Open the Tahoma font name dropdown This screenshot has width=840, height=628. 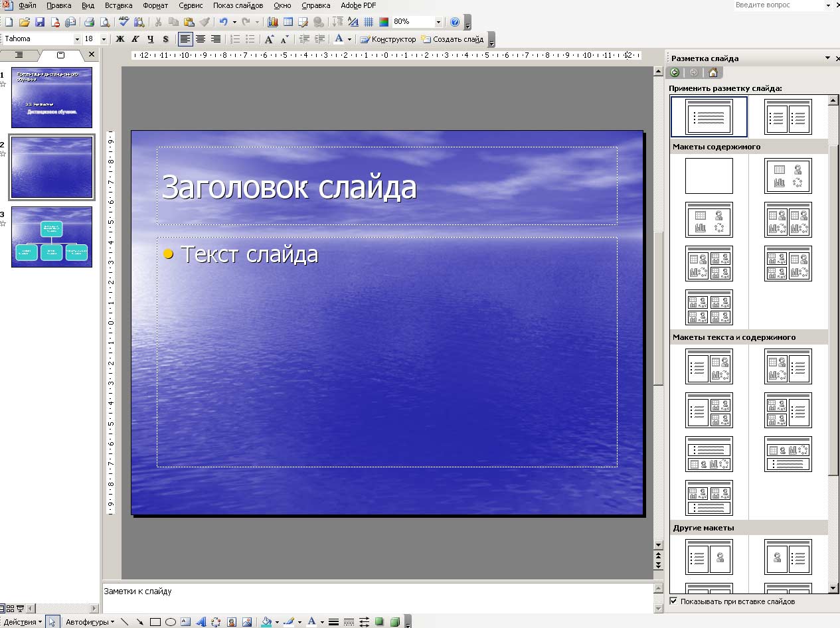point(77,39)
